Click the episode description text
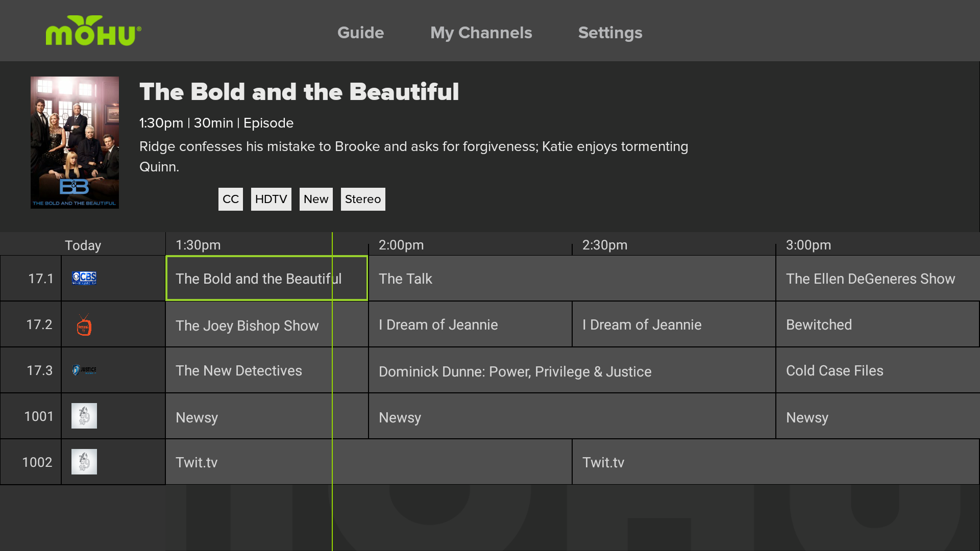Viewport: 980px width, 551px height. pos(413,157)
